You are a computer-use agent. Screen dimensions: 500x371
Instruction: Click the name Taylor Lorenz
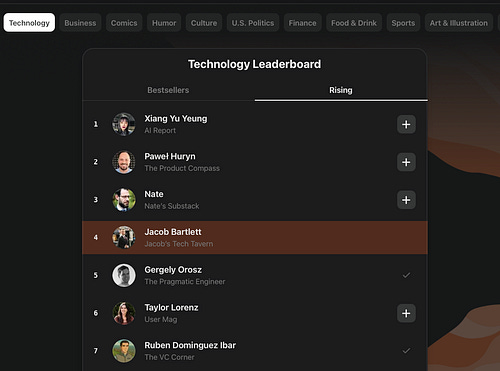point(171,307)
